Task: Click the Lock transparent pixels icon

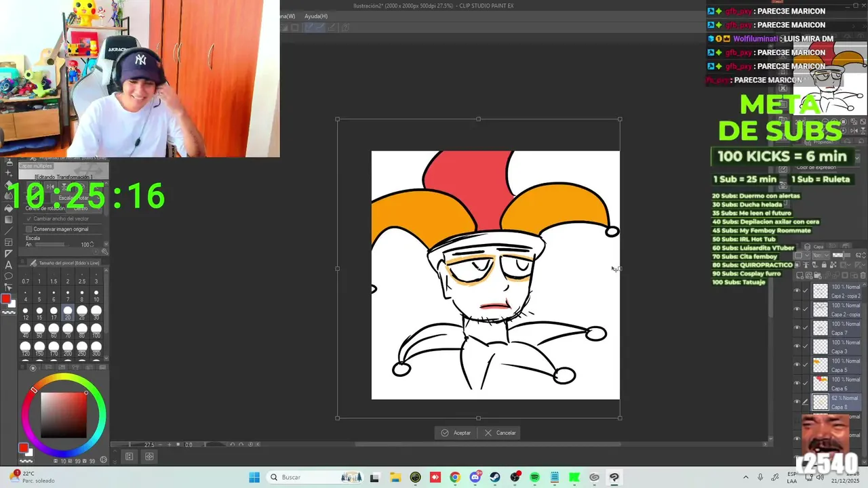Action: pos(833,266)
